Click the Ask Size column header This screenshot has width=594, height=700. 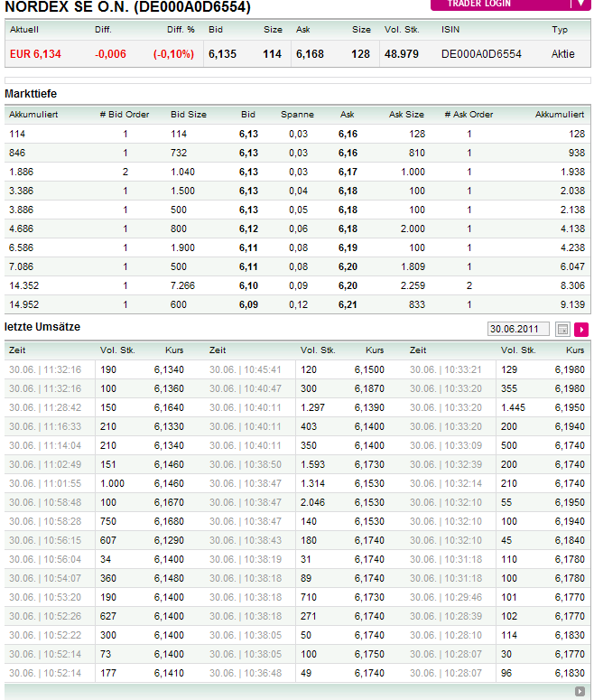click(406, 115)
